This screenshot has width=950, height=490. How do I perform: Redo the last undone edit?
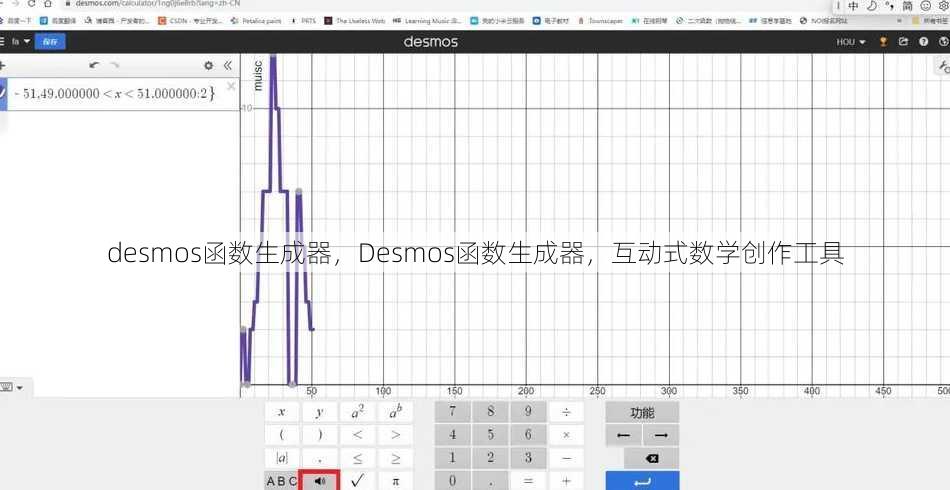(x=115, y=65)
